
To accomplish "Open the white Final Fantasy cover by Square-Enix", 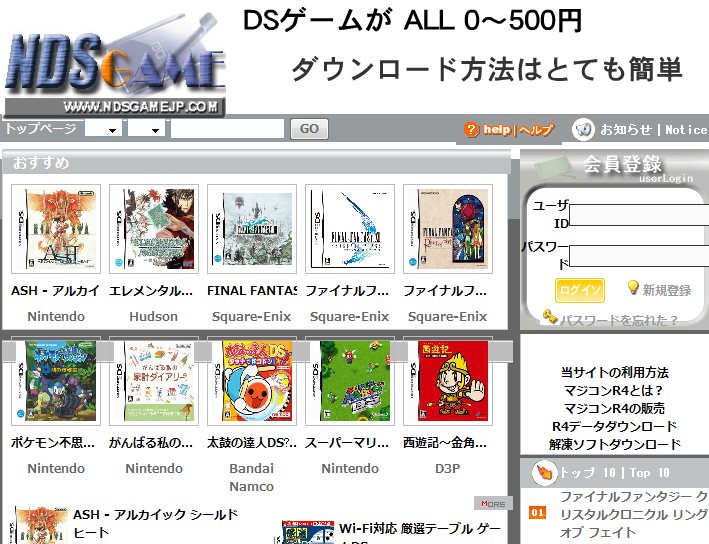I will click(350, 229).
